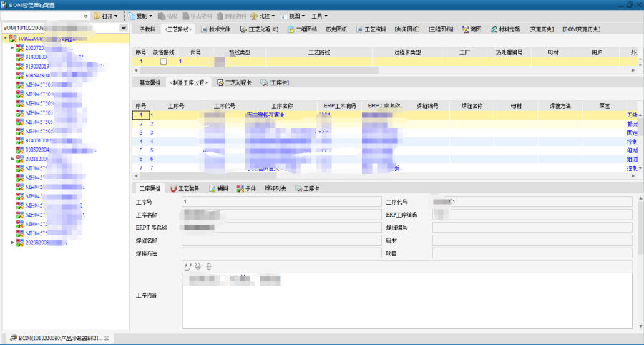Click inside the 工序内容 text area
Screen dimensions: 644x345
[407, 301]
